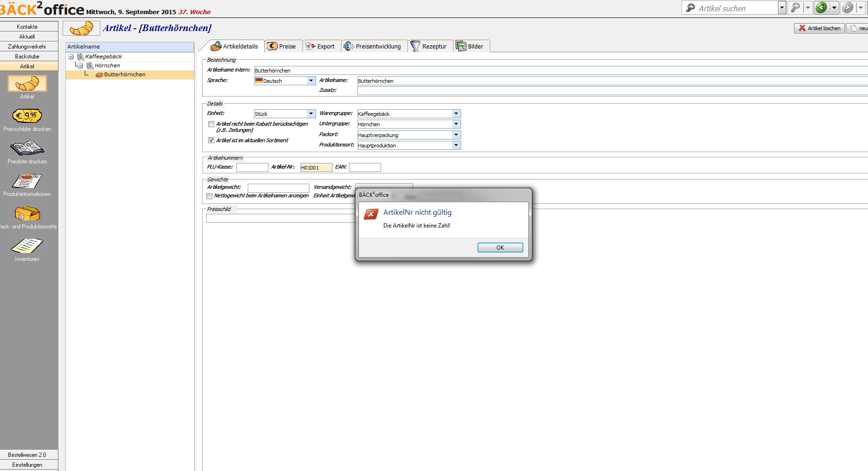Image resolution: width=868 pixels, height=471 pixels.
Task: Open the Artikel croissant icon in sidebar
Action: point(27,84)
